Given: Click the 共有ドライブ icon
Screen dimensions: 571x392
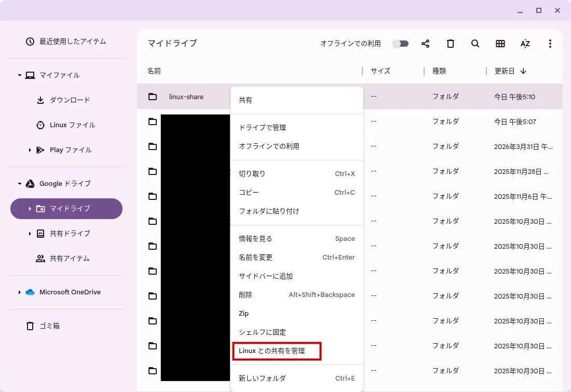Looking at the screenshot, I should pyautogui.click(x=40, y=234).
